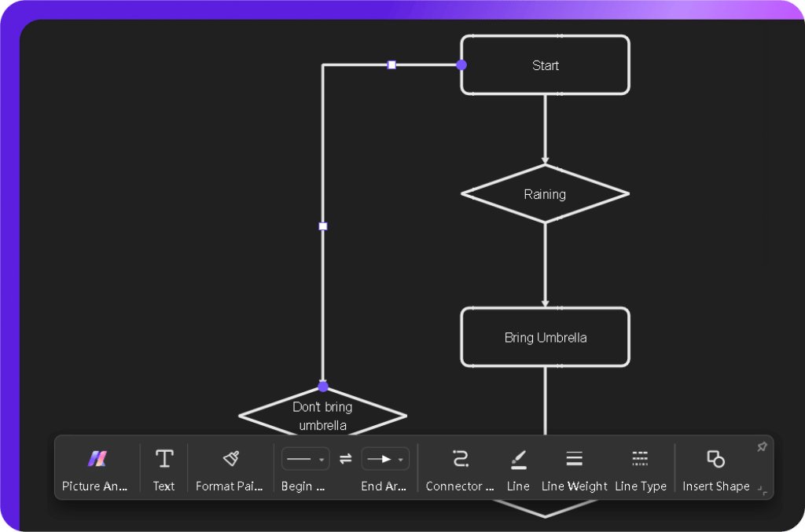Click the Bring Umbrella box
The image size is (805, 532).
(545, 337)
